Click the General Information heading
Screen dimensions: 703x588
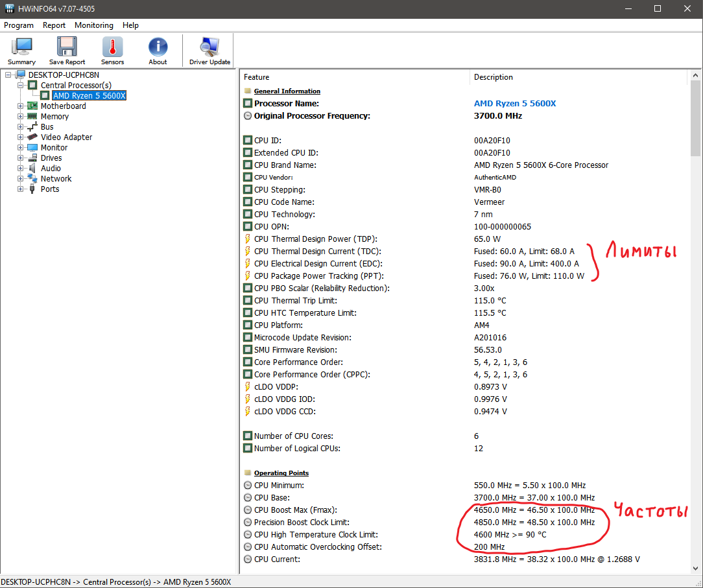coord(287,91)
